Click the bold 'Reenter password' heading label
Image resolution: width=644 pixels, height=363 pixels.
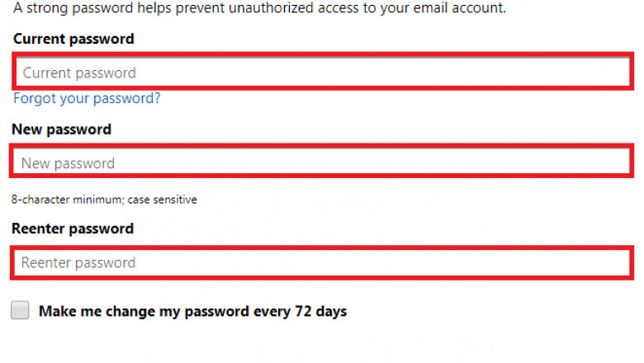(x=73, y=229)
